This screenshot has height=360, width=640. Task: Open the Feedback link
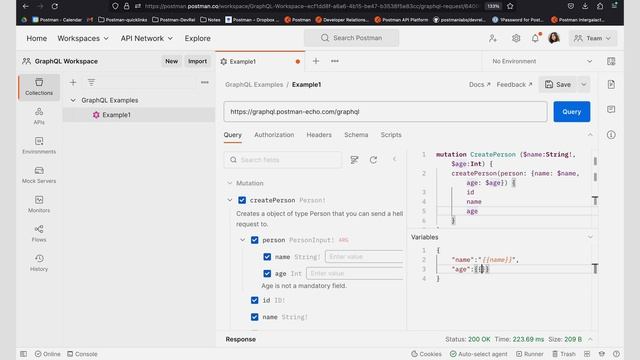pos(514,84)
